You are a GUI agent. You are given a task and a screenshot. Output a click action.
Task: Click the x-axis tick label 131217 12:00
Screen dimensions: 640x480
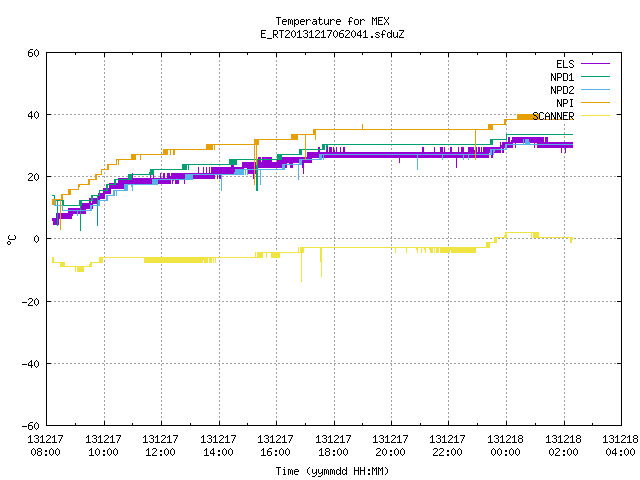[161, 446]
